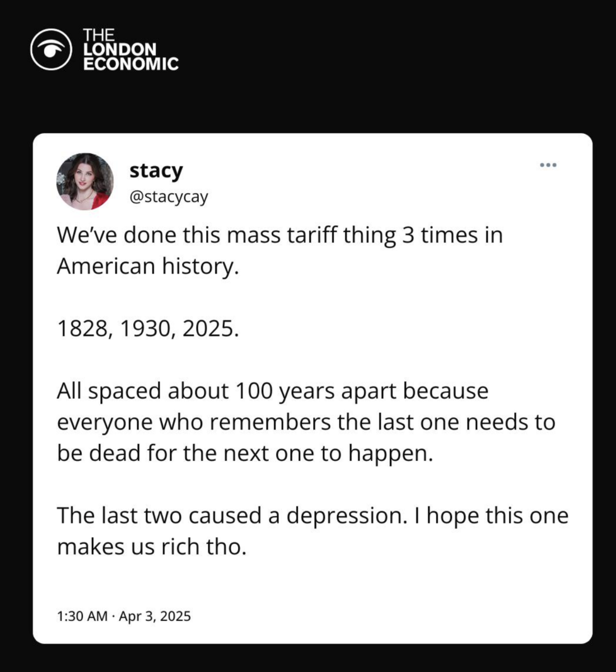Click the display name "stacy"
The image size is (616, 672).
point(156,170)
